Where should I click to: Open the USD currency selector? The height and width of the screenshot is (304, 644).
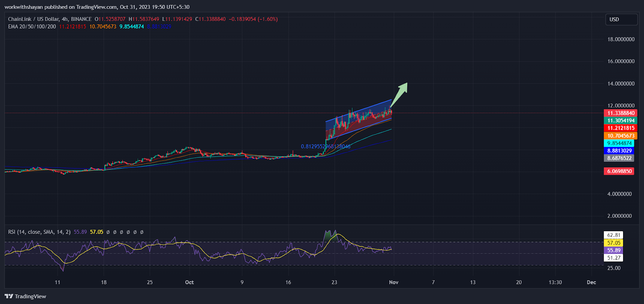621,19
